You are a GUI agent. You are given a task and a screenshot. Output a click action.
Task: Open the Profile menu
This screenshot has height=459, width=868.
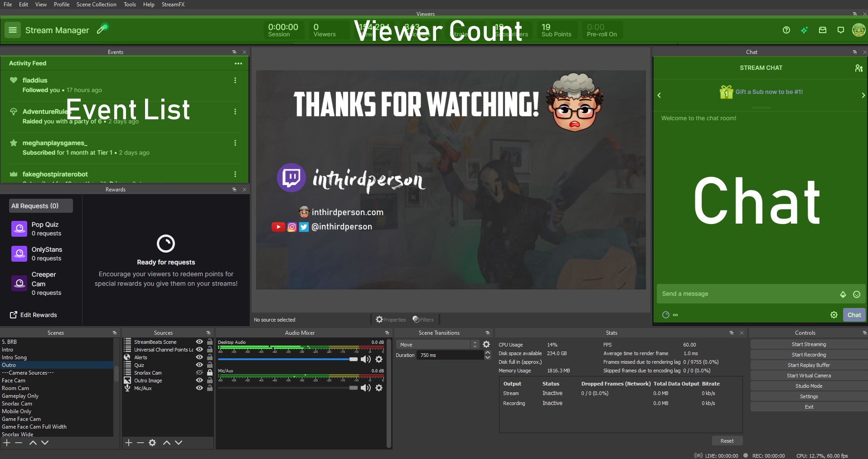point(62,5)
